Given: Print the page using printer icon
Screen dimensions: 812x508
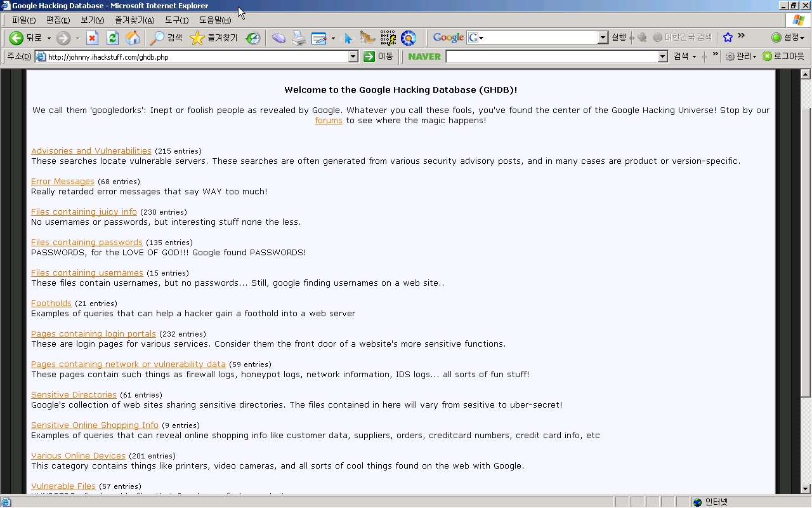Looking at the screenshot, I should [299, 38].
